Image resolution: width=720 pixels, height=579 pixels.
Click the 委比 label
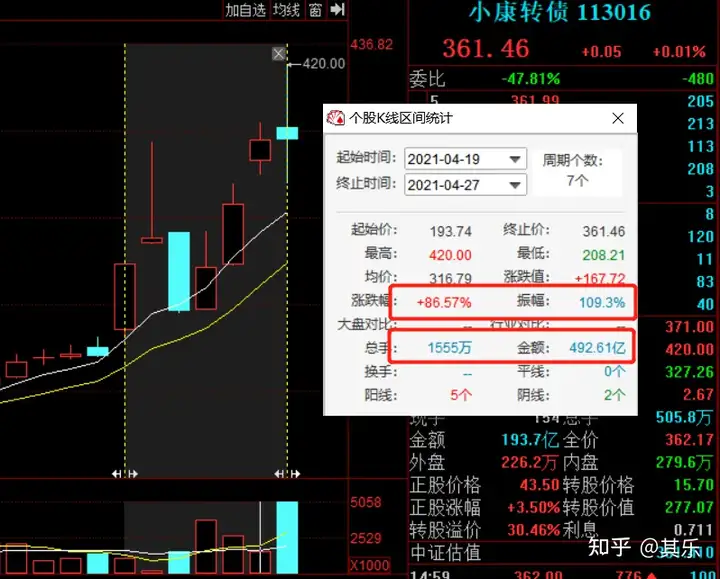point(427,79)
